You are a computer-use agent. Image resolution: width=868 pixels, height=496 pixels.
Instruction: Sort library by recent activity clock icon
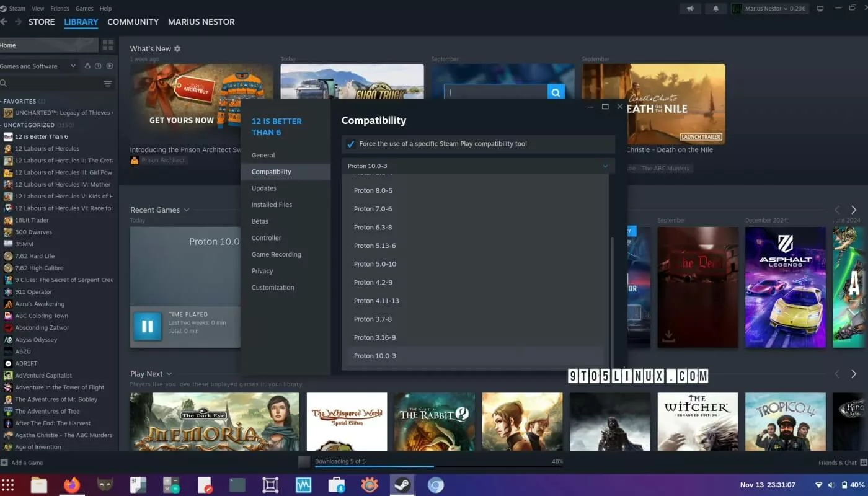(98, 66)
